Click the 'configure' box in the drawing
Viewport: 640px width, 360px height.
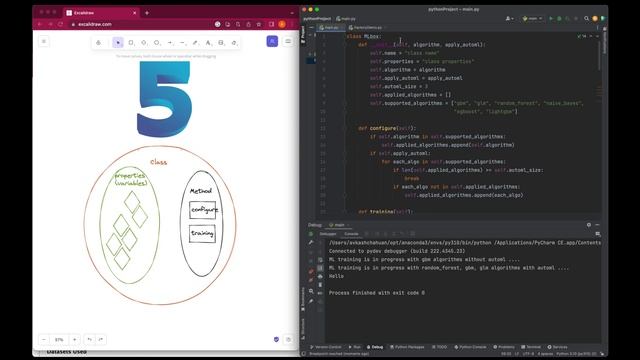(x=203, y=210)
